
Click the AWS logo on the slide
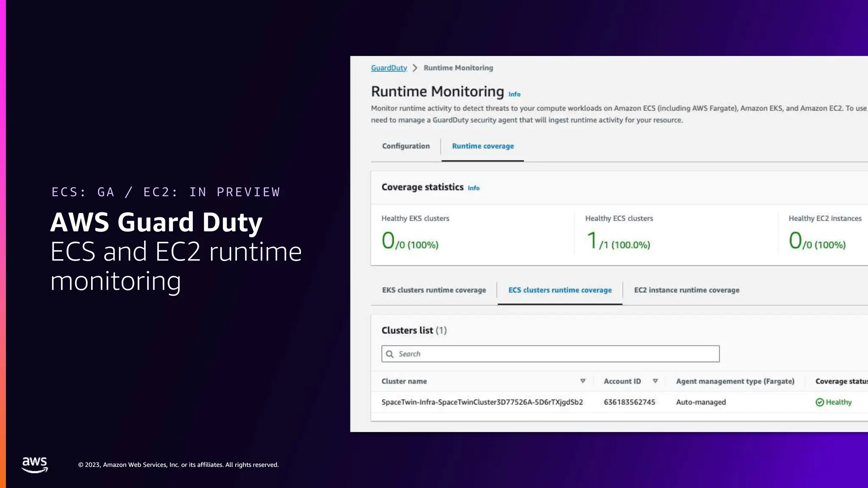point(35,465)
